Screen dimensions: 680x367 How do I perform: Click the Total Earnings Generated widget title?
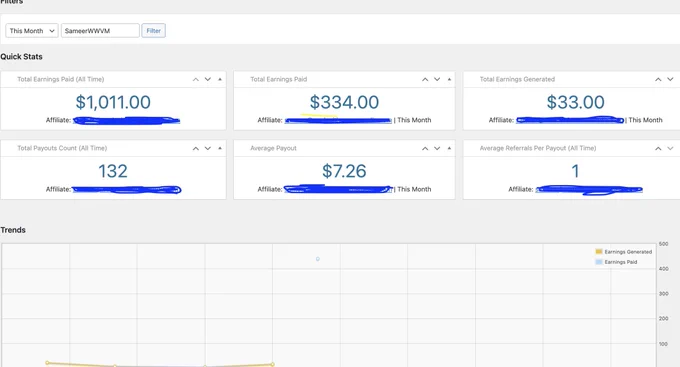tap(517, 79)
